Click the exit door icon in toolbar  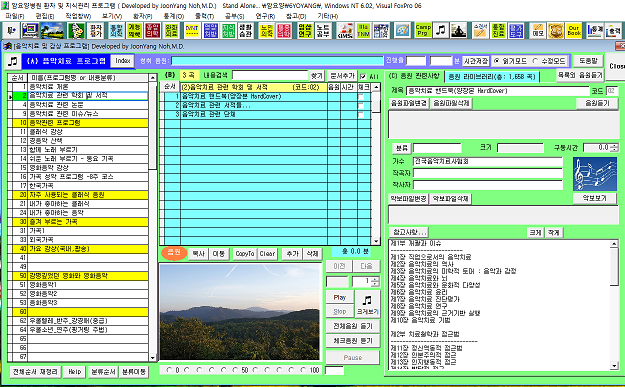click(x=12, y=30)
